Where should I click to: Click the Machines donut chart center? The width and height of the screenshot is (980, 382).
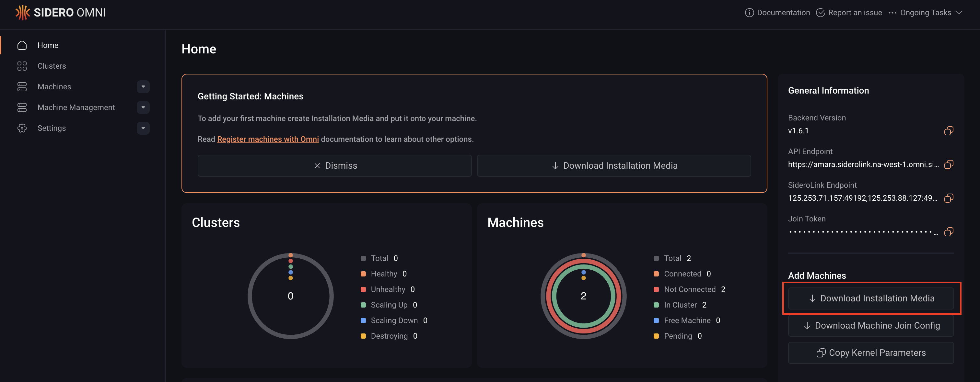583,296
